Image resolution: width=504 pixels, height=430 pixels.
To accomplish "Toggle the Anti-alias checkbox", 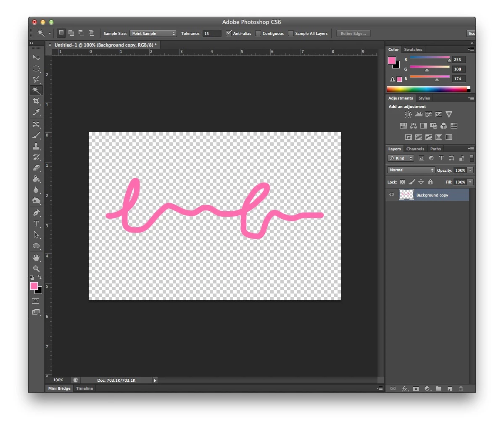I will (x=229, y=33).
